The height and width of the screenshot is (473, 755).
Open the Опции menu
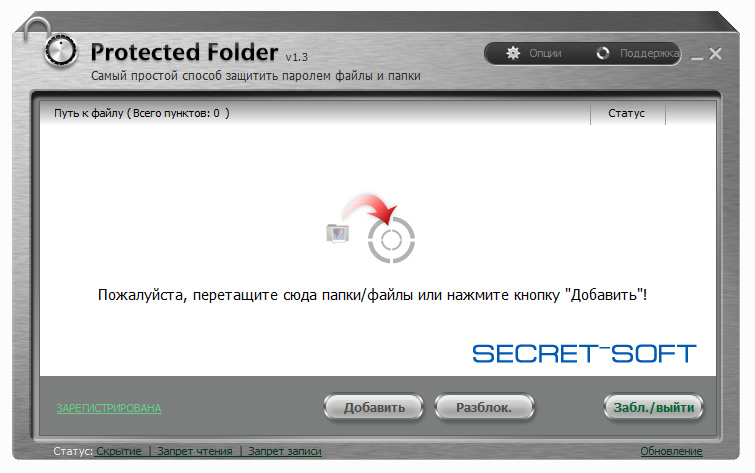coord(534,53)
